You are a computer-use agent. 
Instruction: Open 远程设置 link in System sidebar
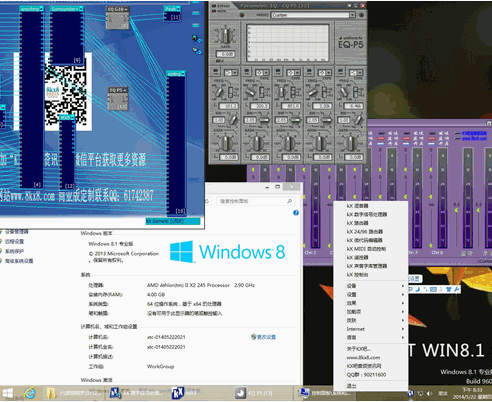point(14,241)
